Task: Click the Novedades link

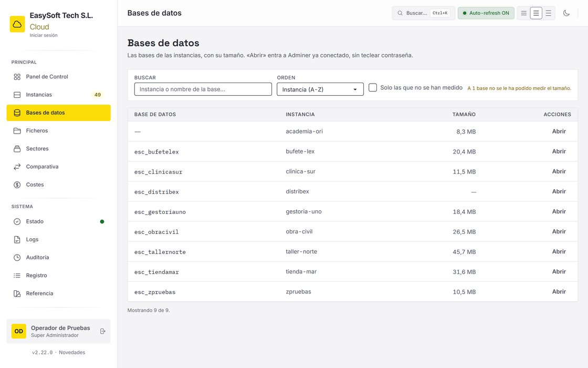Action: (72, 352)
